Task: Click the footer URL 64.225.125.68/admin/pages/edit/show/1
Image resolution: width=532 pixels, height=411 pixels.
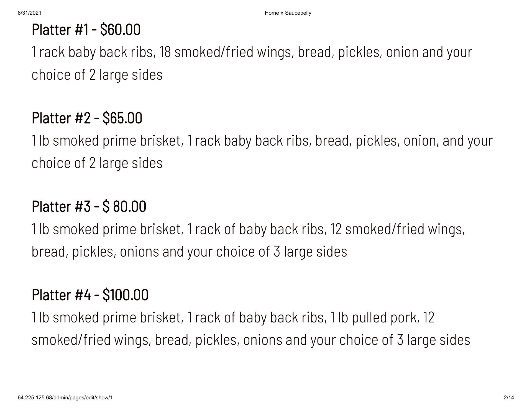Action: [65, 398]
